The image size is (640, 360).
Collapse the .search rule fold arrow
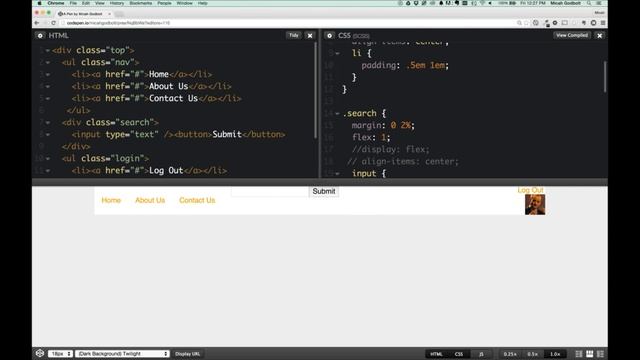coord(337,113)
